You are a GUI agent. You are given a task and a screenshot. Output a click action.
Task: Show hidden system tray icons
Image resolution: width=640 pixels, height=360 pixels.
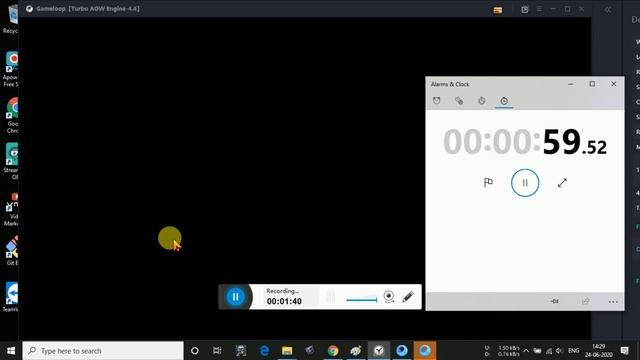[526, 351]
